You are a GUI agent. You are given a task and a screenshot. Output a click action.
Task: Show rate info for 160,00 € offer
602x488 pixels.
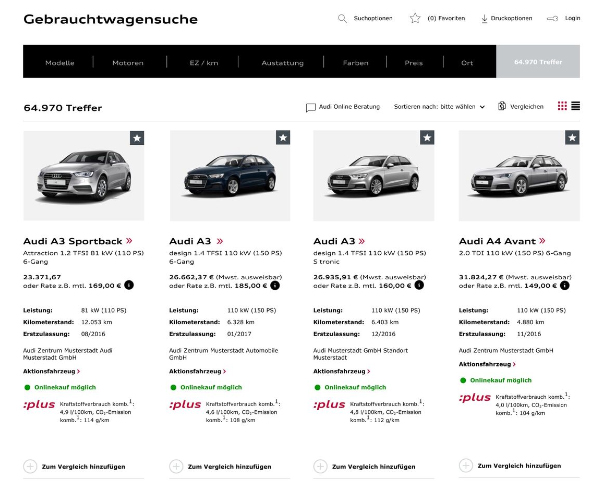[x=419, y=285]
